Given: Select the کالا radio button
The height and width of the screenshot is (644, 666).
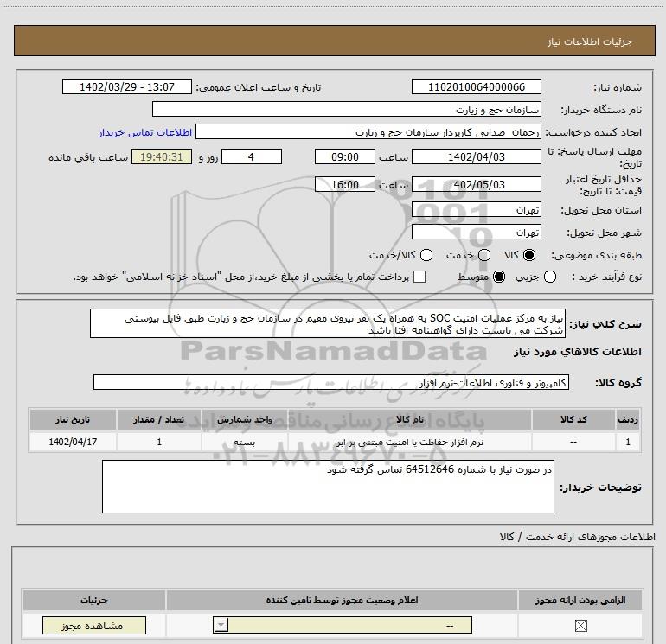Looking at the screenshot, I should tap(529, 255).
